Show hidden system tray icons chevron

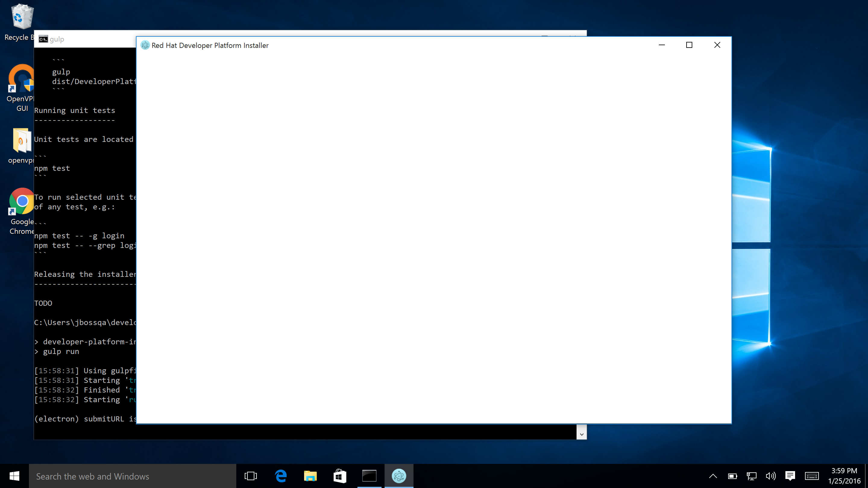(x=713, y=476)
